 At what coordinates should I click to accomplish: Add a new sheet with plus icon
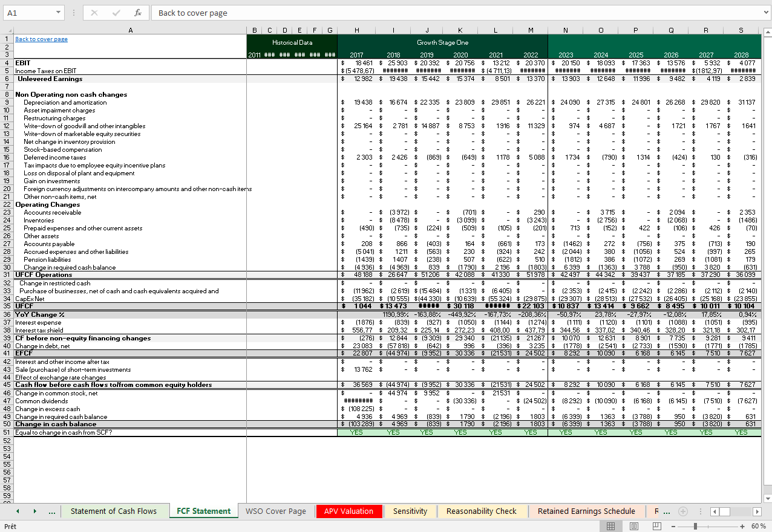click(x=684, y=511)
